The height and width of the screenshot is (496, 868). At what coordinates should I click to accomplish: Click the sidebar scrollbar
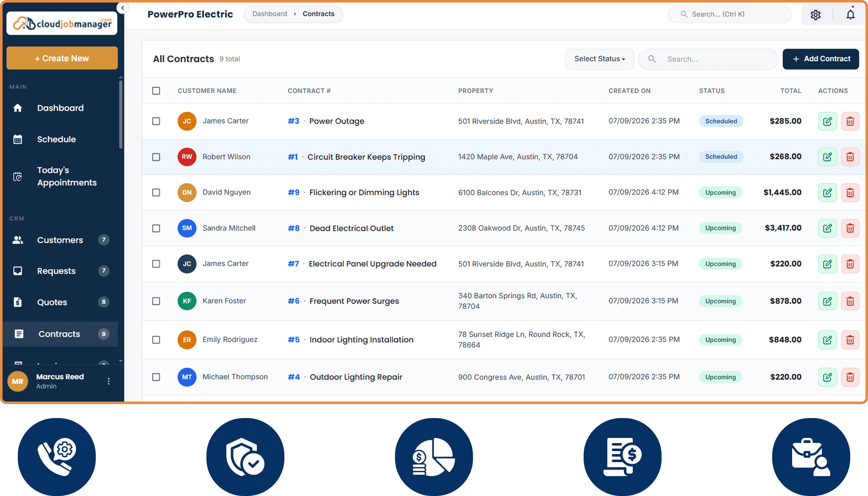click(x=121, y=114)
